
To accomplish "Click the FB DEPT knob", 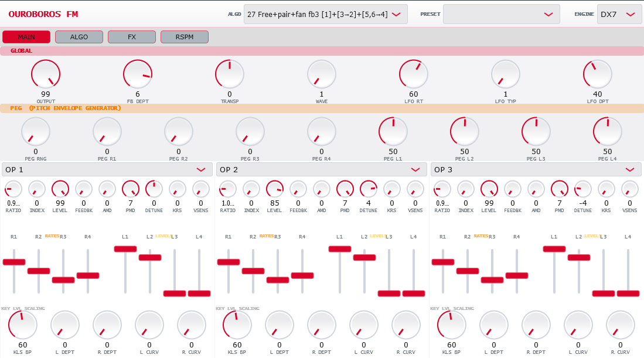I will coord(138,74).
